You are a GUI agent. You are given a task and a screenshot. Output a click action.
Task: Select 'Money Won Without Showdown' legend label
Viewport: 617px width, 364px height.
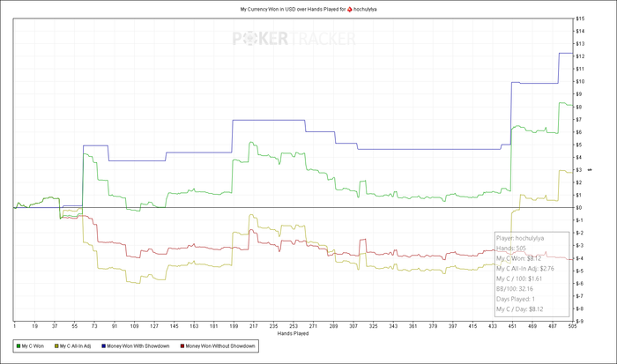click(x=220, y=346)
